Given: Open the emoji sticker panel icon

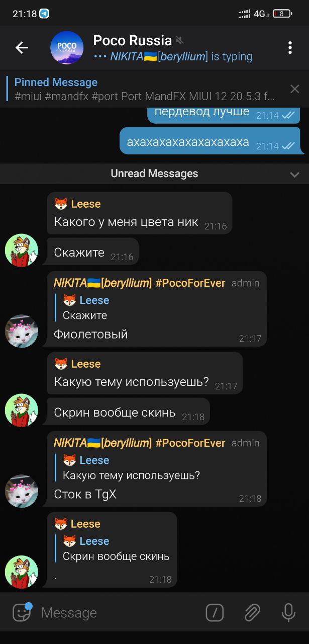Looking at the screenshot, I should [22, 612].
